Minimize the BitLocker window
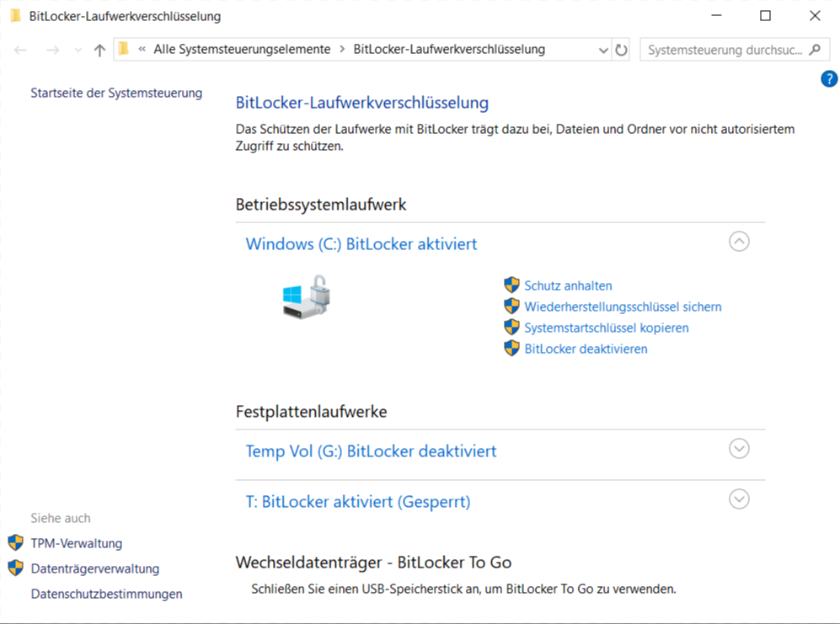 716,16
